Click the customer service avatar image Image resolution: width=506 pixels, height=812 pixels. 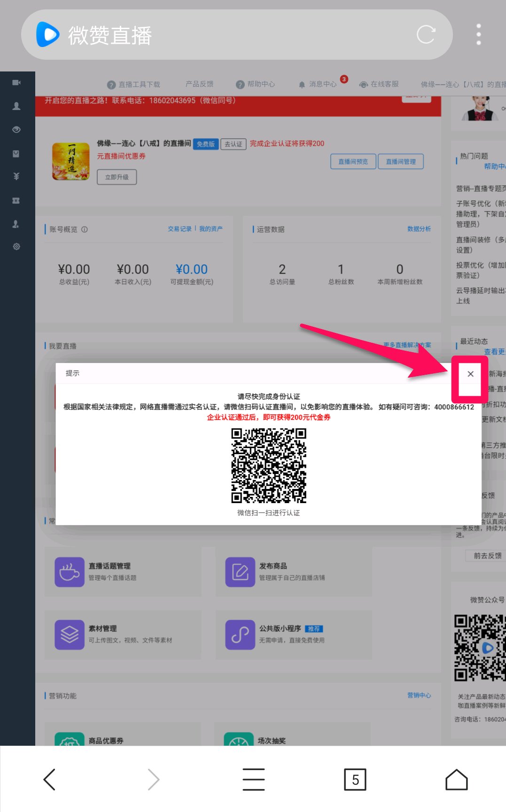pos(480,108)
